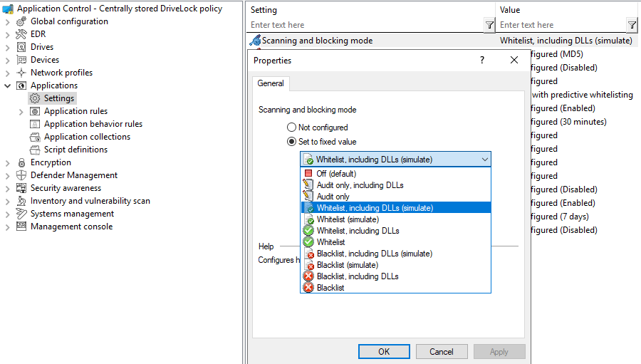Select the Scanning and blocking mode row
Screen dimensions: 641x364
[x=443, y=41]
